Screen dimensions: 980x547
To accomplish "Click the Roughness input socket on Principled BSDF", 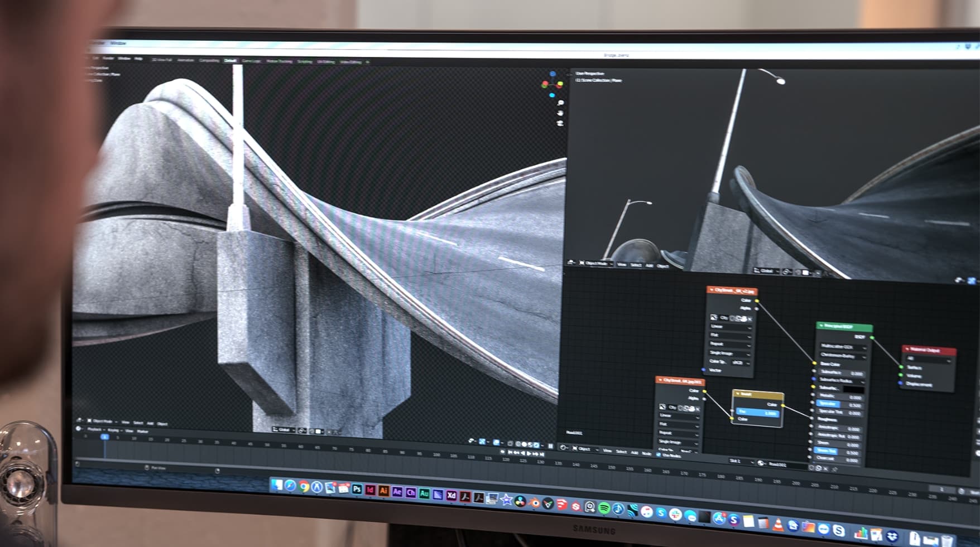I will click(812, 418).
